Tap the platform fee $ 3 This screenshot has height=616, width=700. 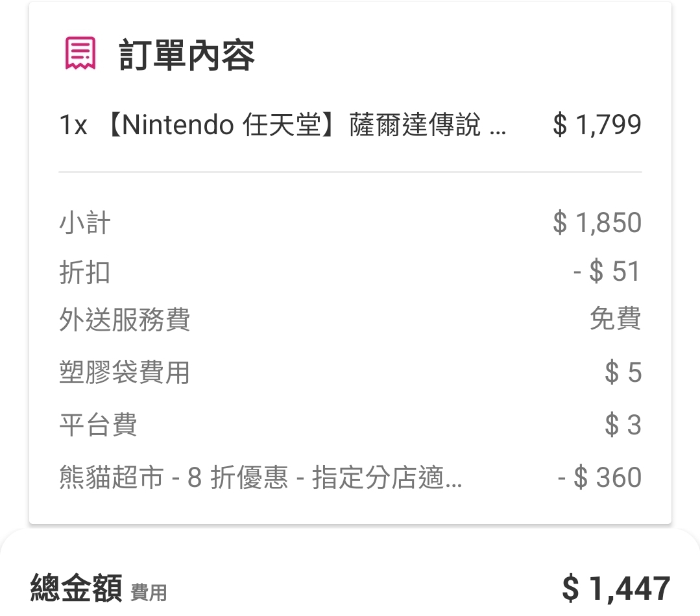623,425
